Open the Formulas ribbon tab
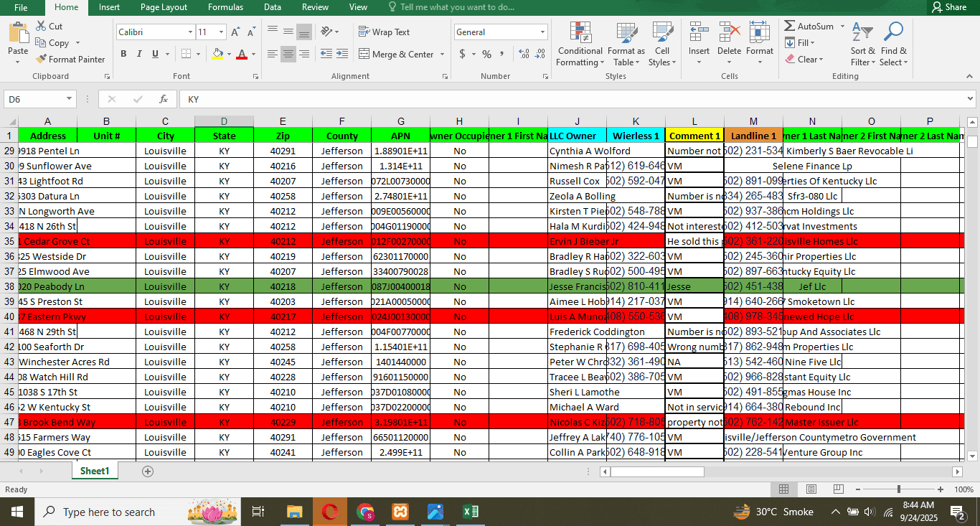Screen dimensions: 980x526 tap(225, 7)
